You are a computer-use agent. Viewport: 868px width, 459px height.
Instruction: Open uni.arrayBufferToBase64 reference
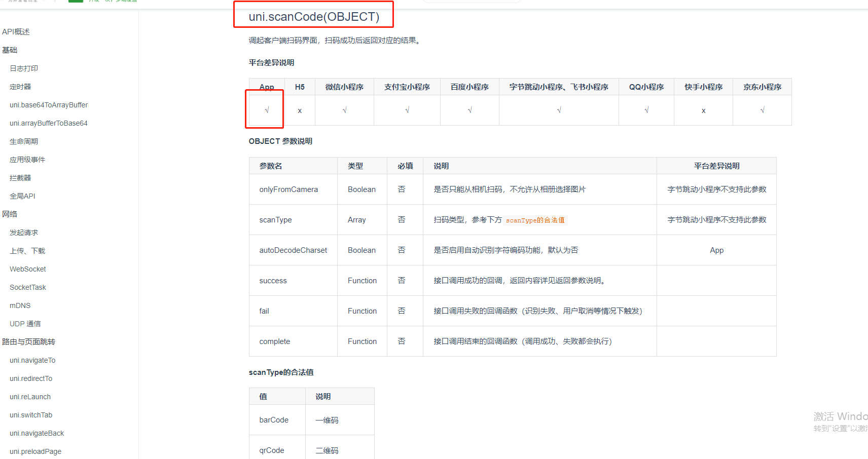[48, 123]
